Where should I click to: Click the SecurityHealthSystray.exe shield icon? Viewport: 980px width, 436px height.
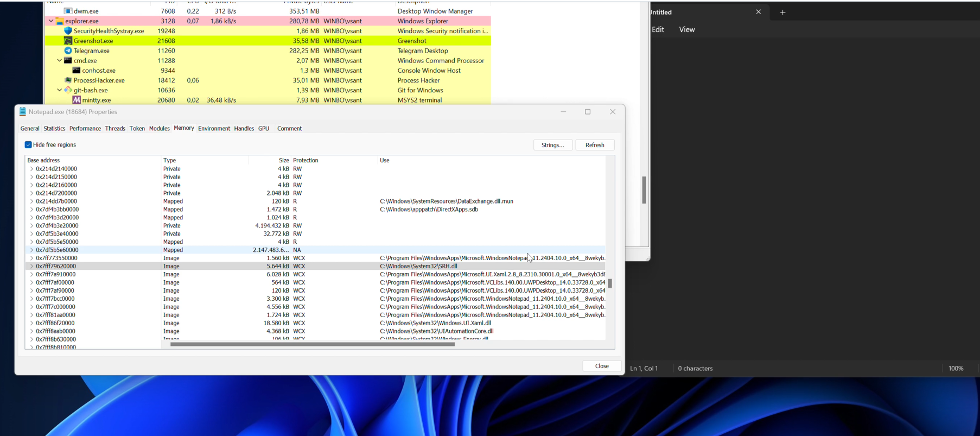[68, 31]
